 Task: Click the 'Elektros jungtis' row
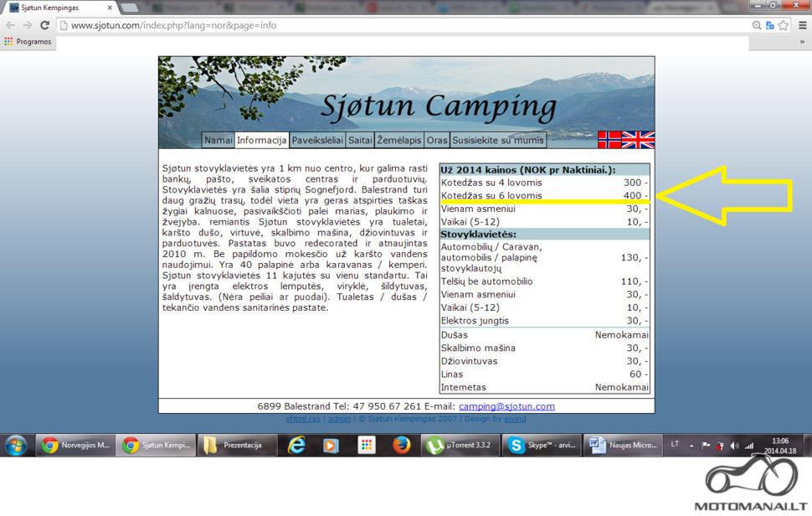coord(544,321)
